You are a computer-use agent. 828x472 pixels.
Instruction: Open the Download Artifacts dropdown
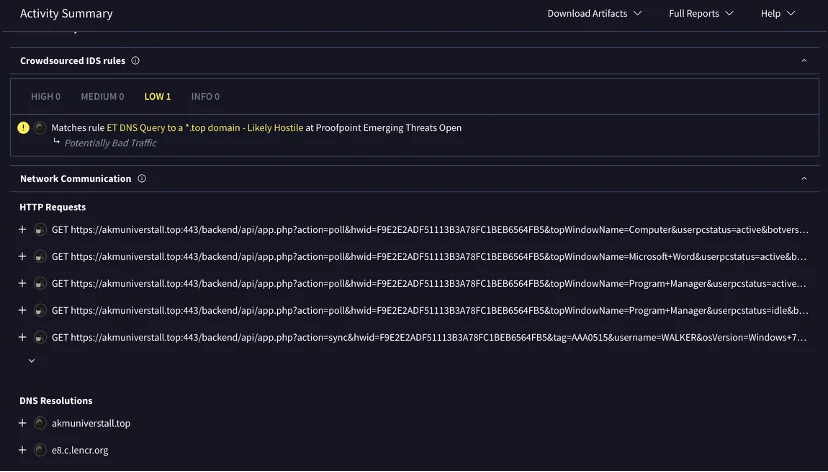(x=595, y=14)
